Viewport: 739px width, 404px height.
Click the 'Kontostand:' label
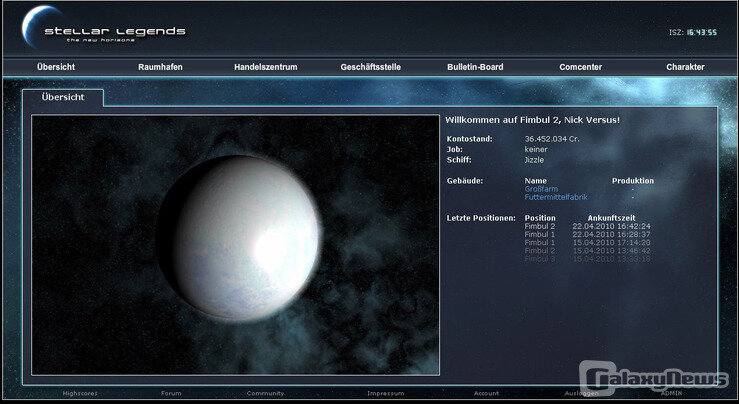coord(469,139)
